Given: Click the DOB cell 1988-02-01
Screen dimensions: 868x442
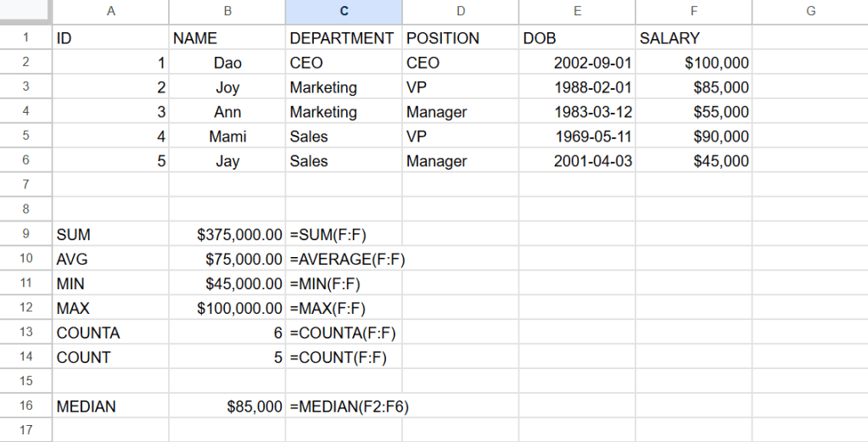Looking at the screenshot, I should (577, 87).
